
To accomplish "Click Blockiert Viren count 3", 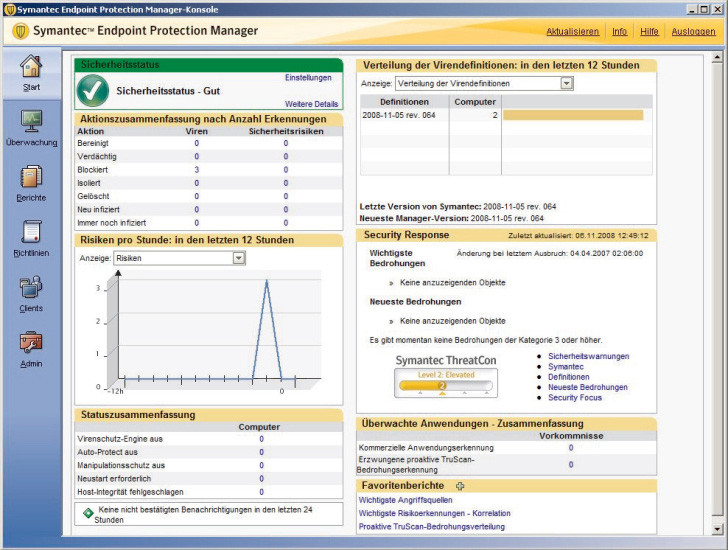I will 196,170.
